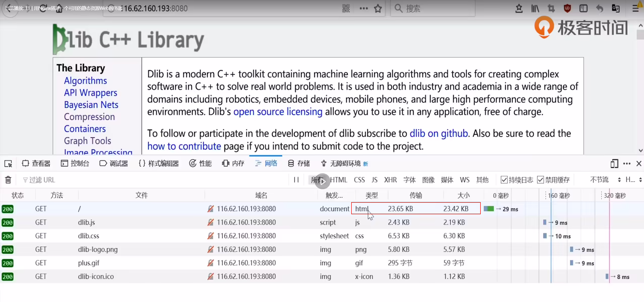
Task: Open the Performance tab
Action: [x=200, y=164]
